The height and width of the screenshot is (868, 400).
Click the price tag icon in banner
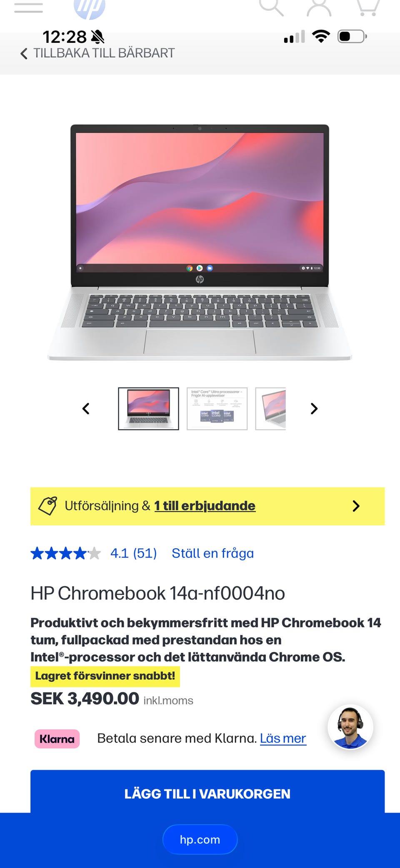point(47,506)
